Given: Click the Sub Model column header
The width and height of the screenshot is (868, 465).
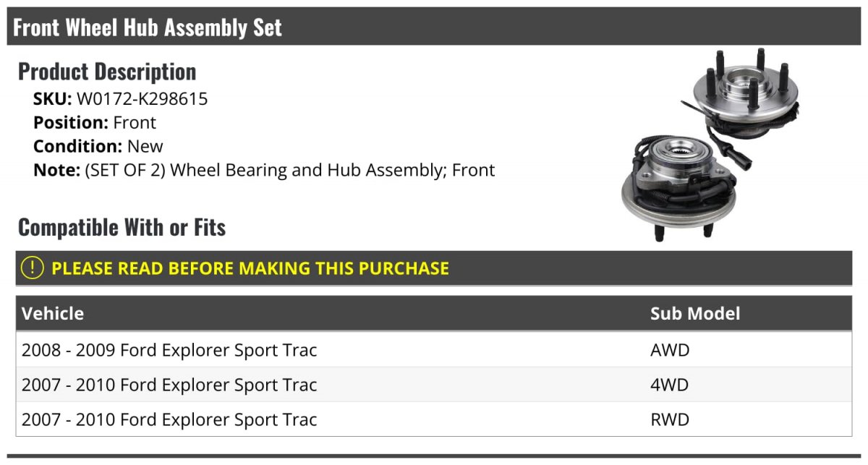Looking at the screenshot, I should tap(695, 313).
